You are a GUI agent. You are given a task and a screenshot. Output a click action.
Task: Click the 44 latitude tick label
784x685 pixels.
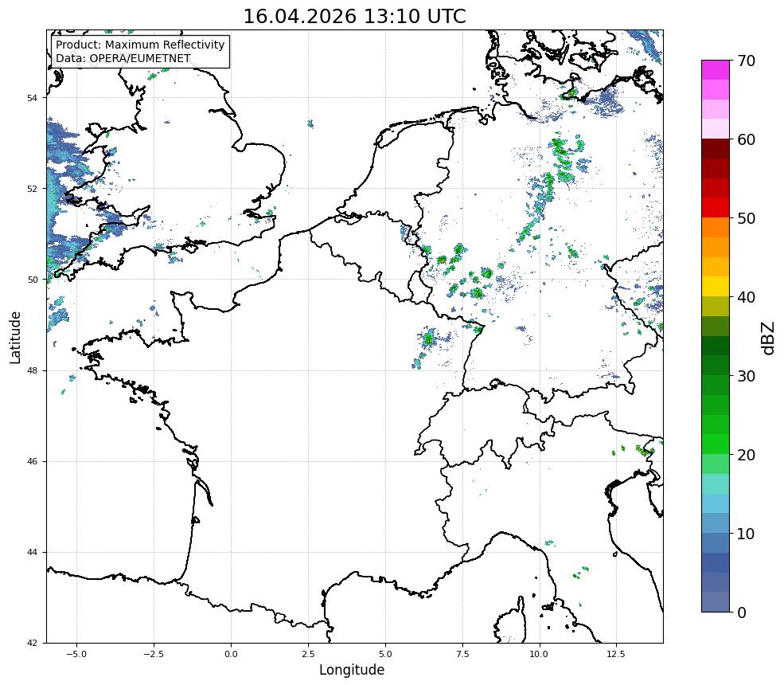pos(32,553)
